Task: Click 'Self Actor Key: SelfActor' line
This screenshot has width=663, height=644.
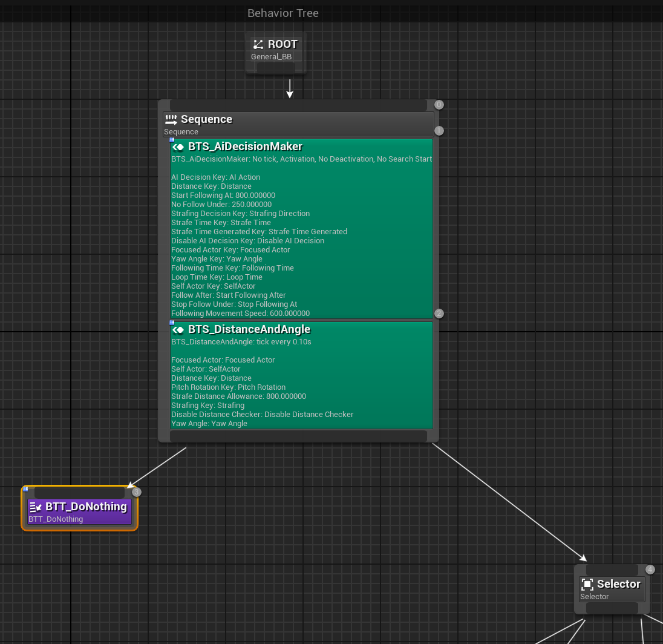Action: pos(214,286)
